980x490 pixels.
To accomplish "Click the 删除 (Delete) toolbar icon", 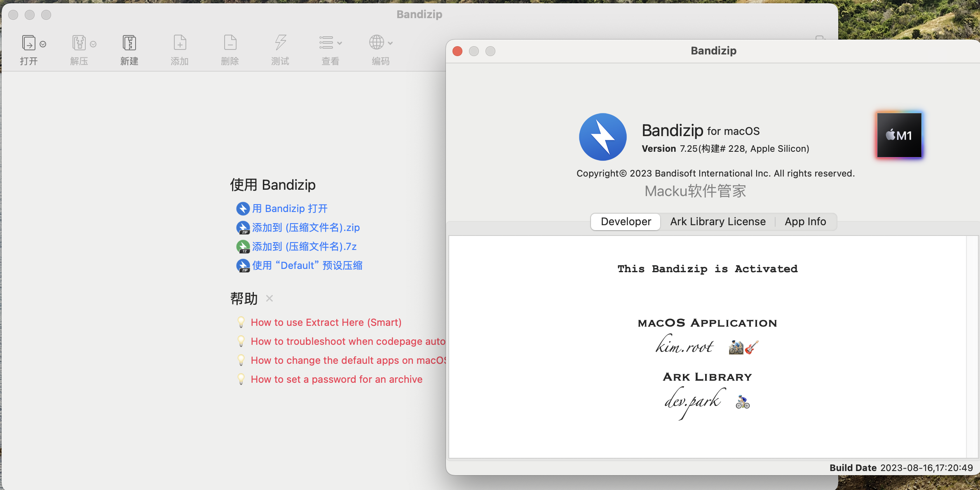I will pyautogui.click(x=230, y=43).
